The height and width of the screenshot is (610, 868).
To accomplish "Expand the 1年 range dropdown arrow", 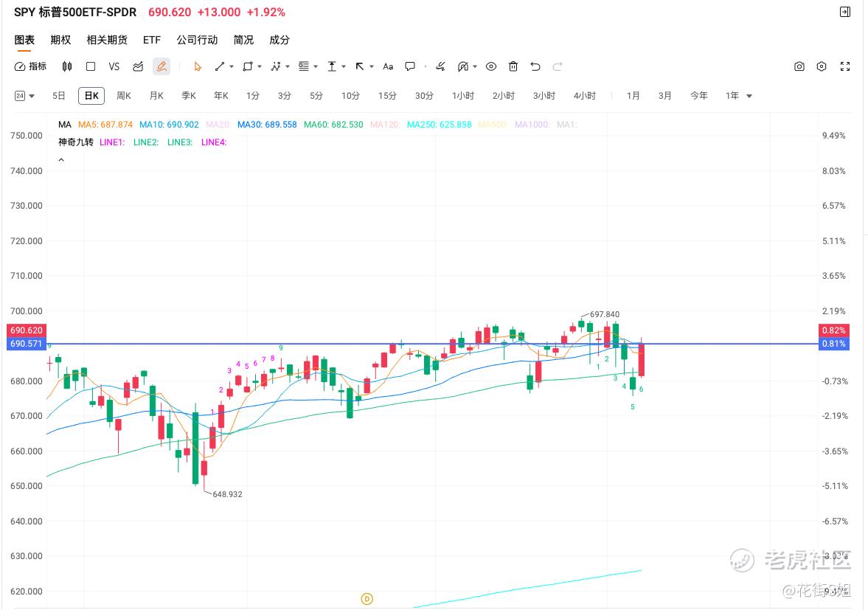I will click(749, 96).
